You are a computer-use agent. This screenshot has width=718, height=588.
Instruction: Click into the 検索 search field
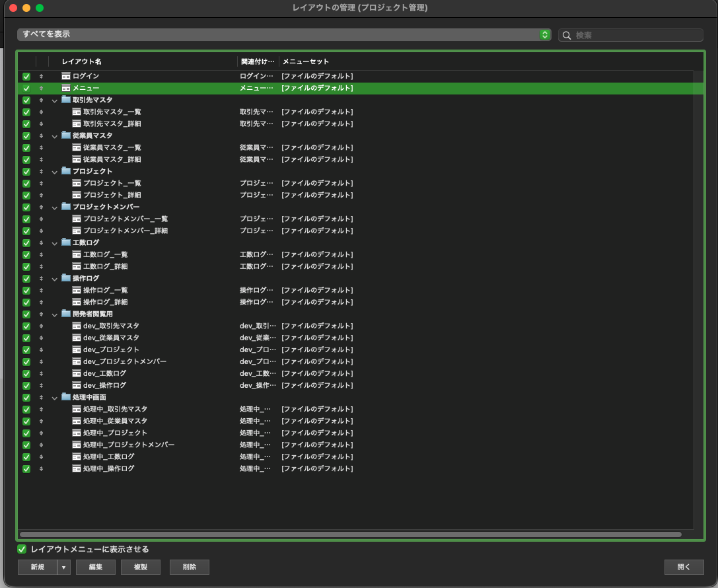(x=631, y=35)
